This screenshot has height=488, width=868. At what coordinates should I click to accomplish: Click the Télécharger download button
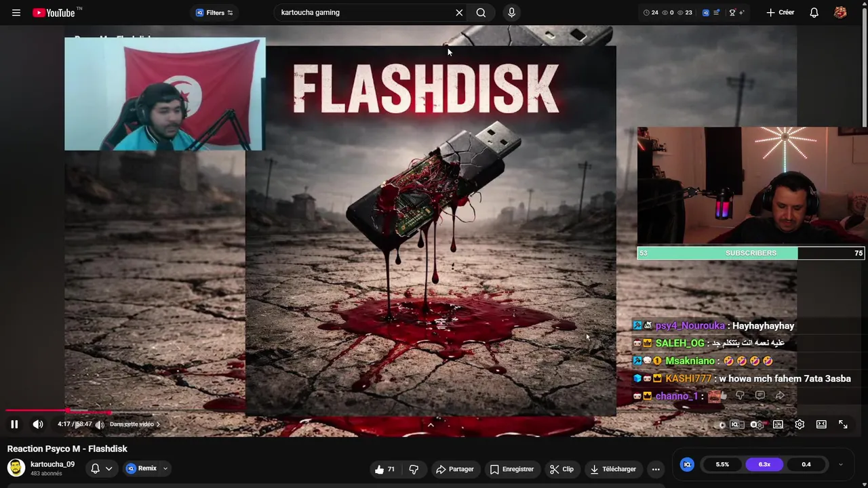coord(613,469)
